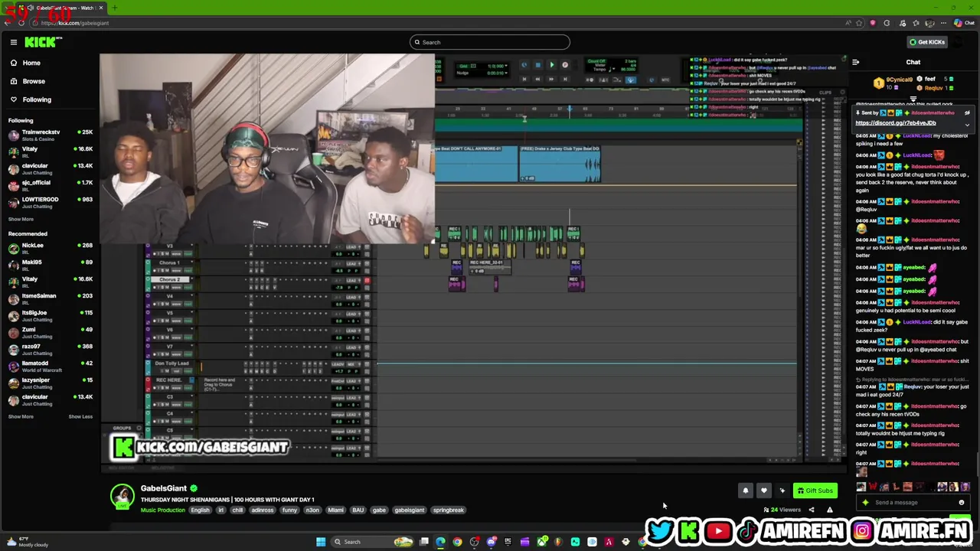Open Google Chrome from the taskbar
The width and height of the screenshot is (980, 551).
457,542
